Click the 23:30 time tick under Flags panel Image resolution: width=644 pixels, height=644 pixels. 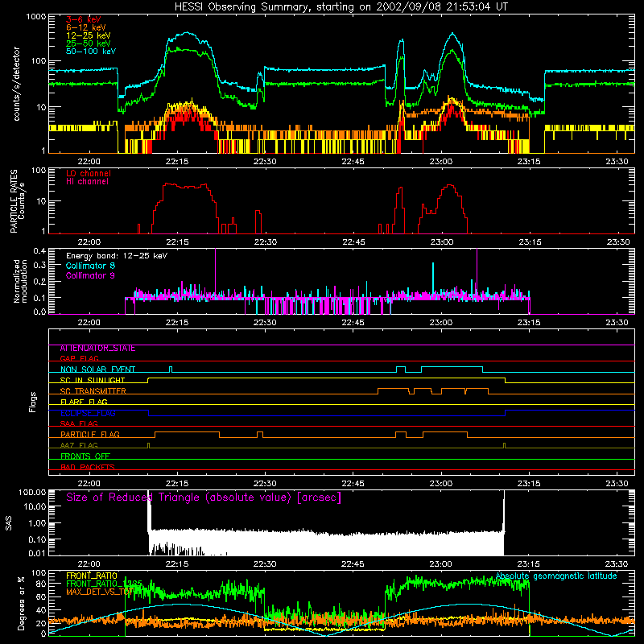pyautogui.click(x=617, y=484)
